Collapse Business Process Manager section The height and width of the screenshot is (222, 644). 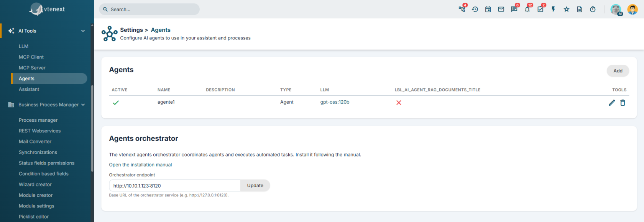[83, 104]
